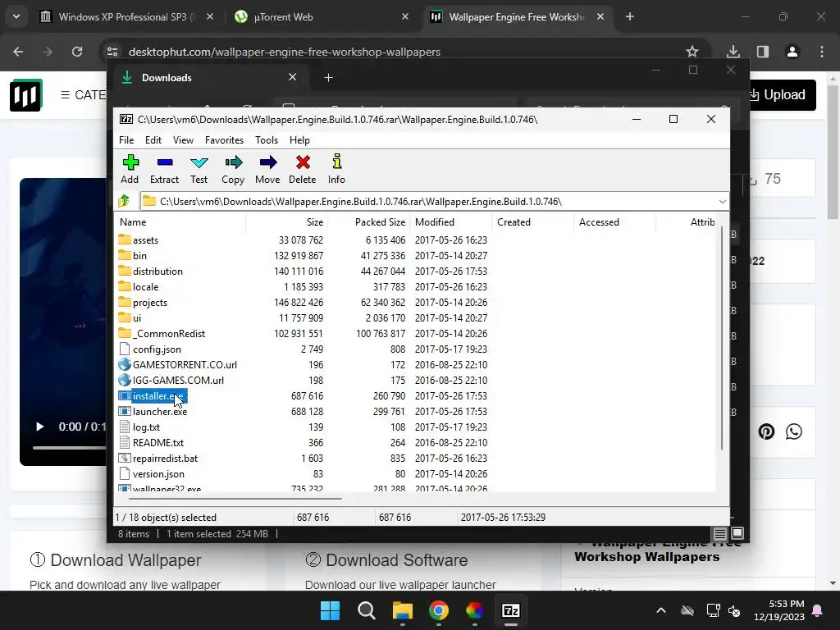The height and width of the screenshot is (630, 840).
Task: Click the Upload button on webpage
Action: pyautogui.click(x=782, y=95)
